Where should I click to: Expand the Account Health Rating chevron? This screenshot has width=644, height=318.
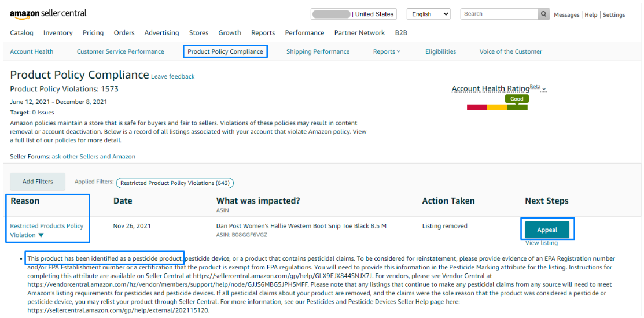click(544, 89)
